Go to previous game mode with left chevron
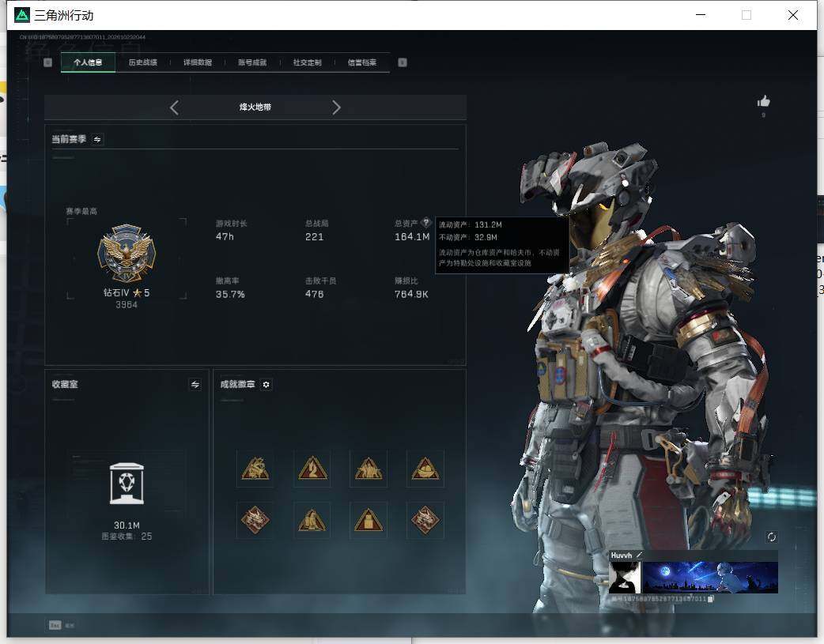The height and width of the screenshot is (644, 824). point(175,107)
